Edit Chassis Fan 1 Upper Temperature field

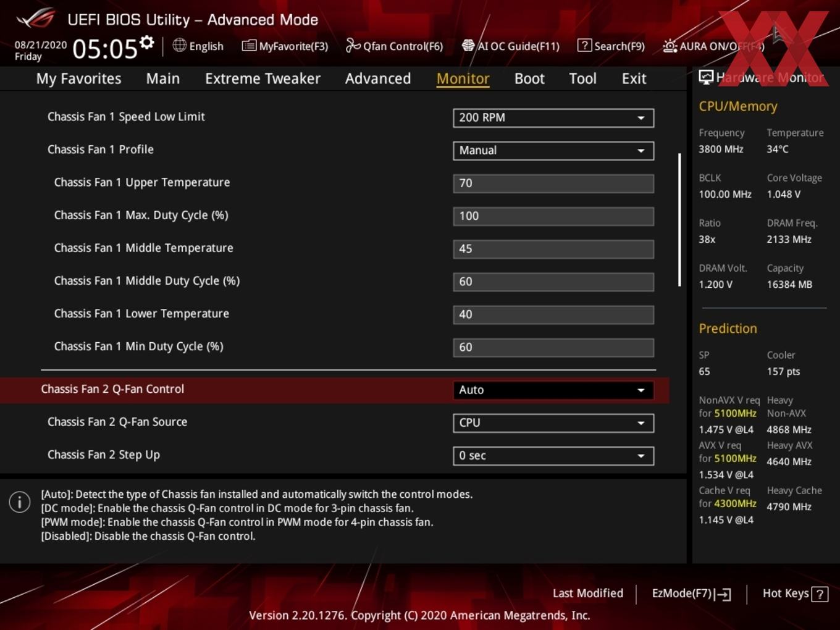(553, 183)
